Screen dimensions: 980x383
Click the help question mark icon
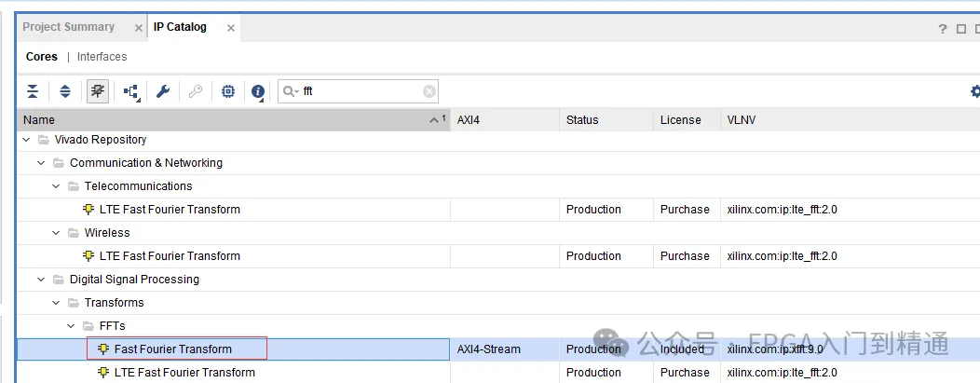tap(943, 29)
